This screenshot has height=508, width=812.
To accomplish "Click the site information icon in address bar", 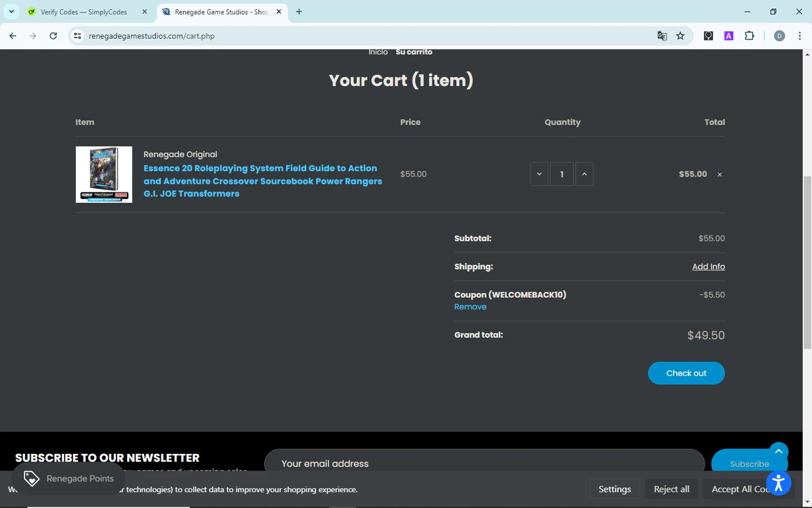I will (x=77, y=36).
